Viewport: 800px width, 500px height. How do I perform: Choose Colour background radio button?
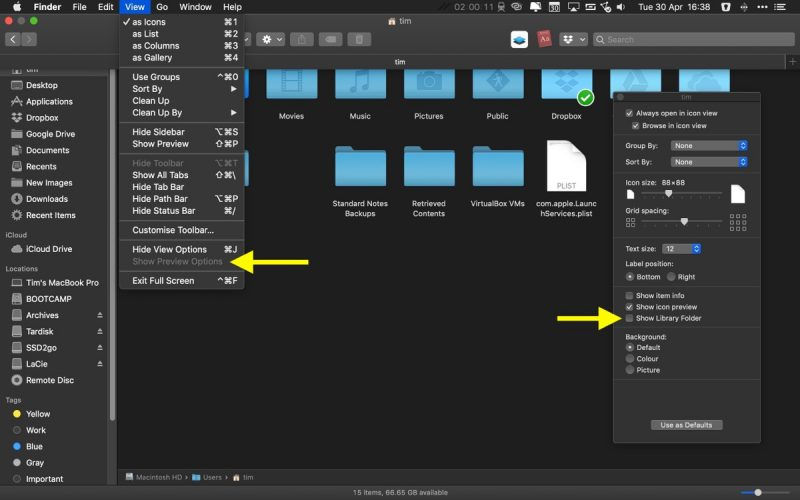[630, 359]
